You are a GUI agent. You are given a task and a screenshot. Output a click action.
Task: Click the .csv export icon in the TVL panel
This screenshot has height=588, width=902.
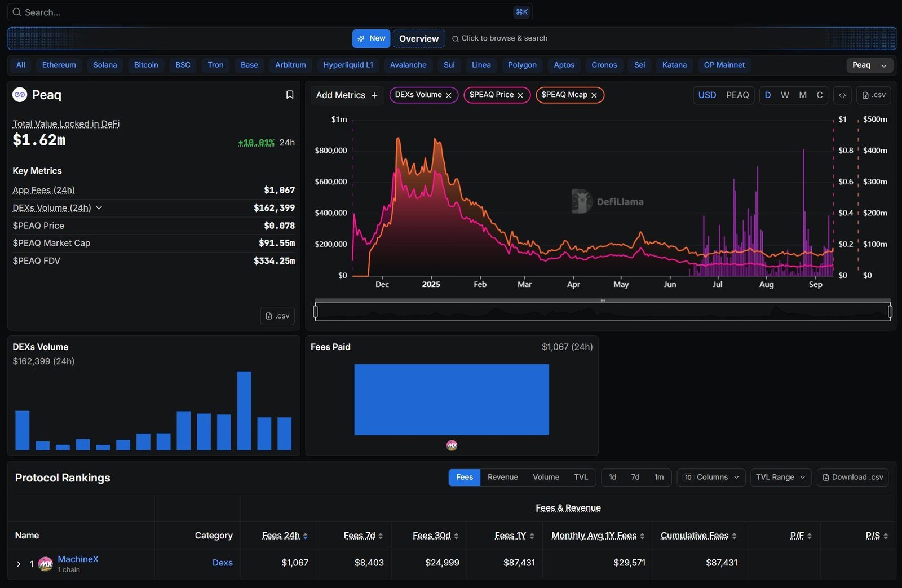(277, 316)
